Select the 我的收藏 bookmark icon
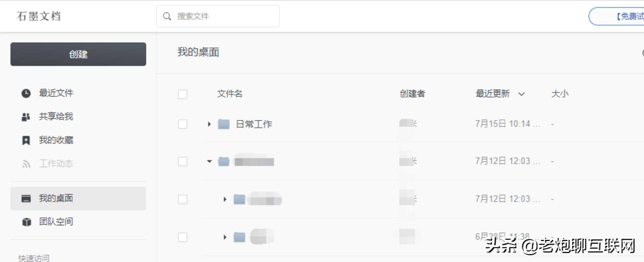This screenshot has width=644, height=262. coord(25,140)
